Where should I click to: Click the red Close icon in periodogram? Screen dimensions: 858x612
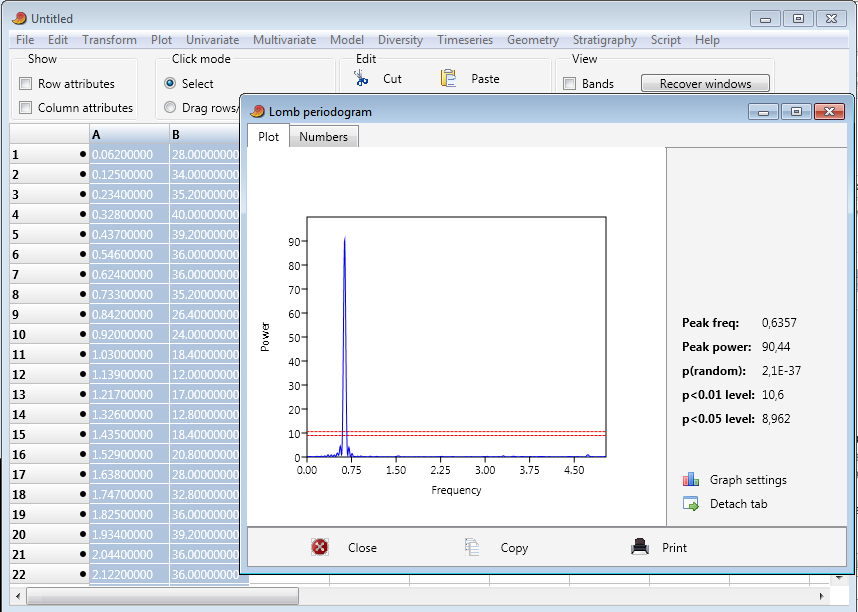coord(320,547)
